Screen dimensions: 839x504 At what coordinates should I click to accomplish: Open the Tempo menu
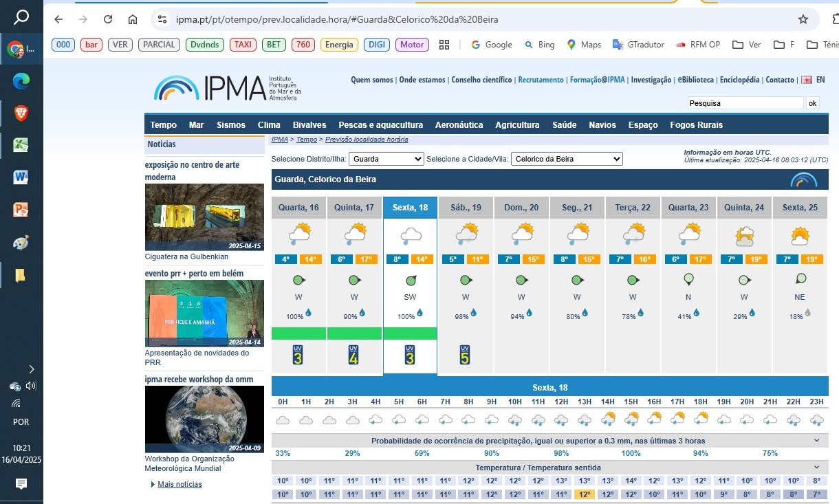click(164, 125)
